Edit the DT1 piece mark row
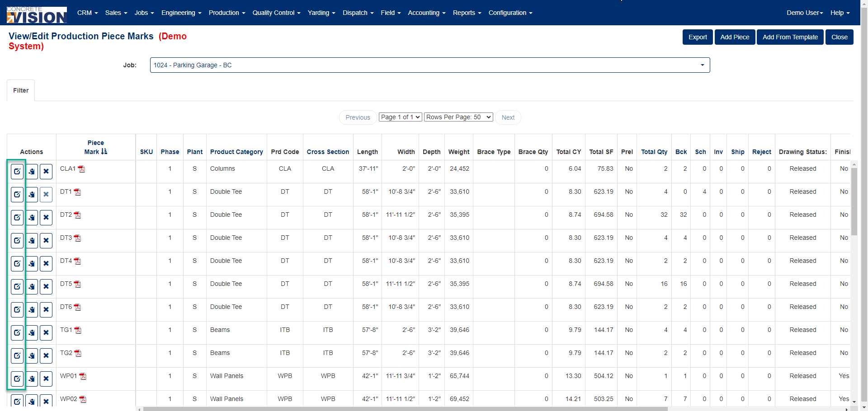This screenshot has height=411, width=868. tap(17, 195)
